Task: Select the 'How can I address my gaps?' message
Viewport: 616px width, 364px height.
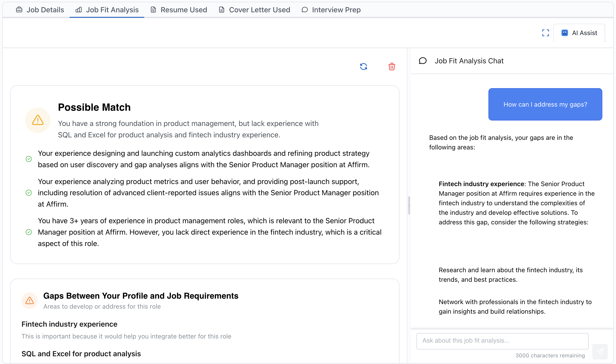Action: (545, 104)
